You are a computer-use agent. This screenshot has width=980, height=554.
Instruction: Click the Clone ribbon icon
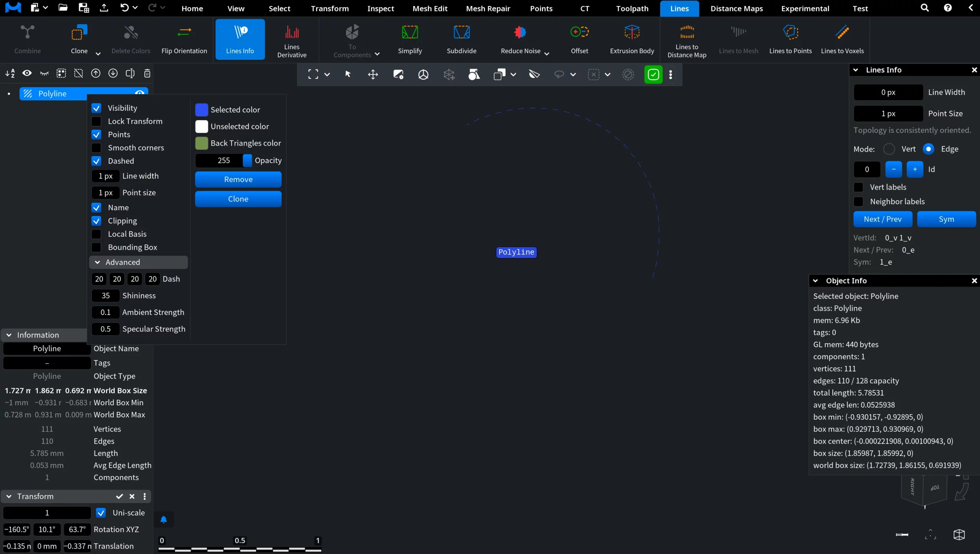(79, 33)
